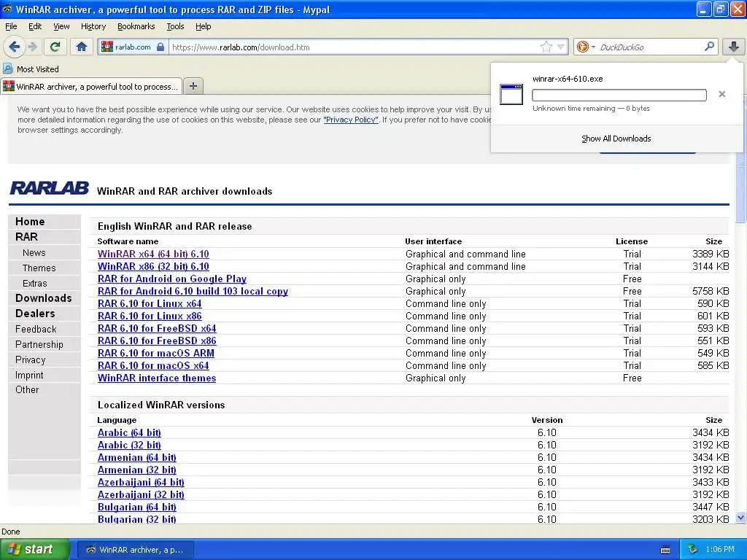Go to Home in the sidebar
Image resolution: width=747 pixels, height=560 pixels.
(x=30, y=222)
